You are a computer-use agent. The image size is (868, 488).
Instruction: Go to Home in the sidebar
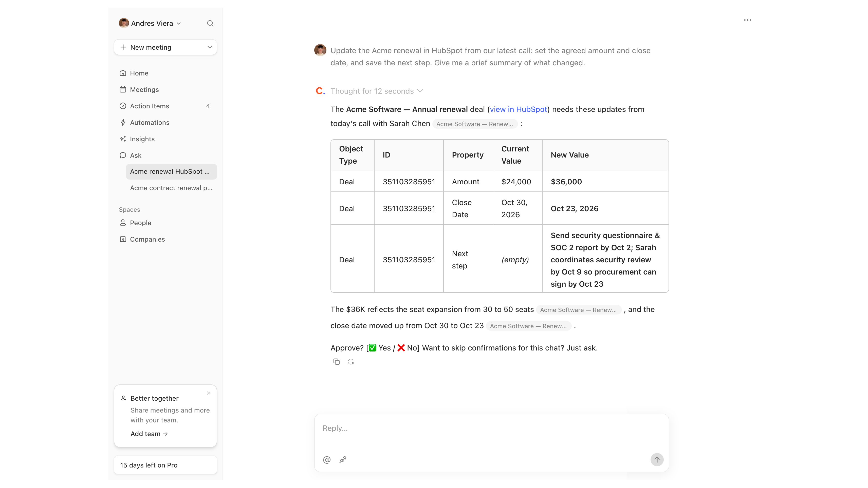click(x=165, y=73)
